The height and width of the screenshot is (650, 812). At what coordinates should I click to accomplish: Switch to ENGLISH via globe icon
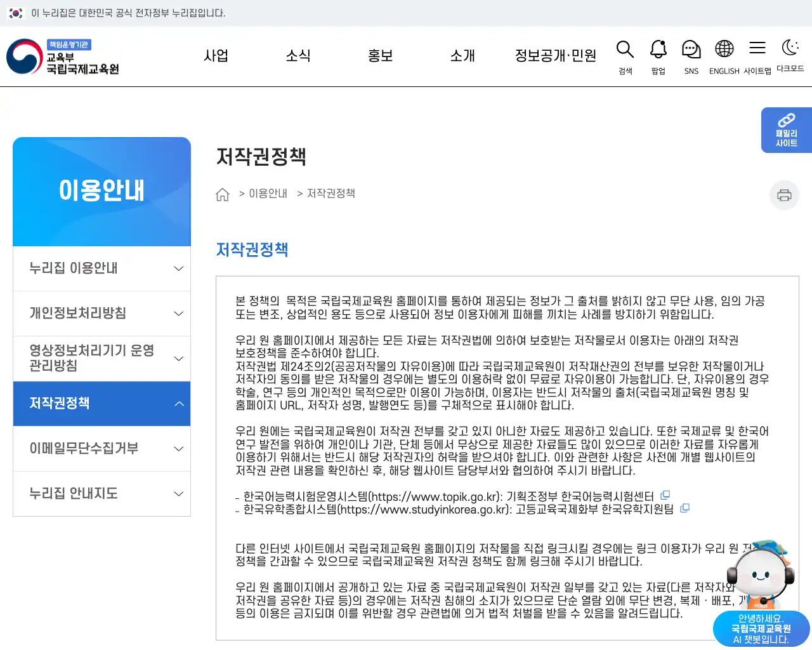(x=724, y=49)
